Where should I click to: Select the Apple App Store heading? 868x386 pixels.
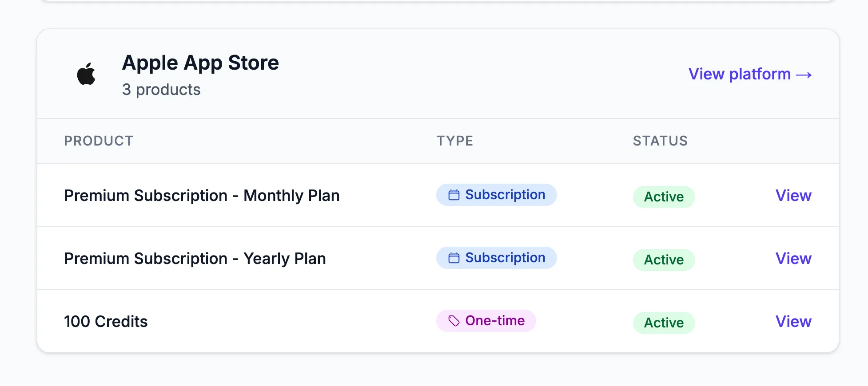click(200, 62)
